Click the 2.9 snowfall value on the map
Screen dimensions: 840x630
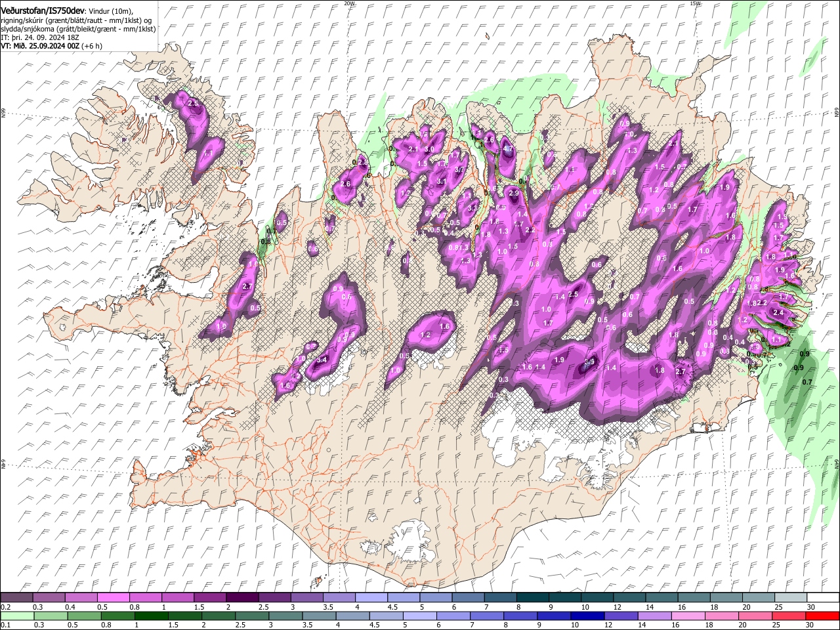pyautogui.click(x=514, y=193)
